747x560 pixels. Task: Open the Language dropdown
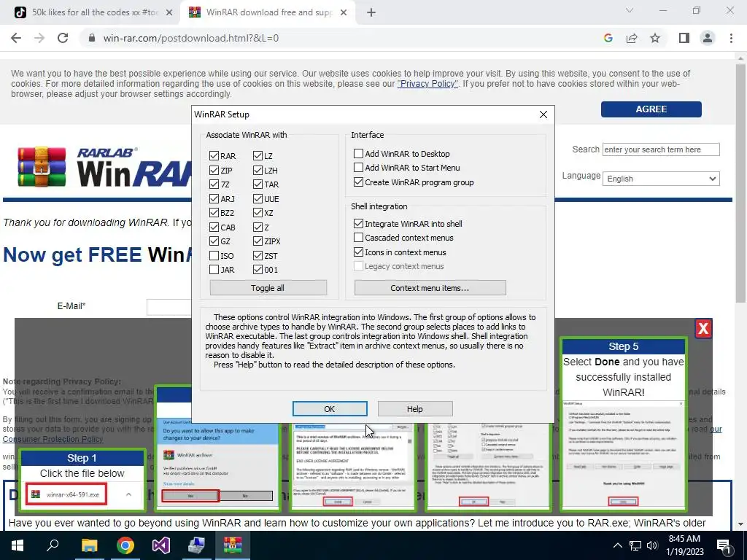(661, 179)
